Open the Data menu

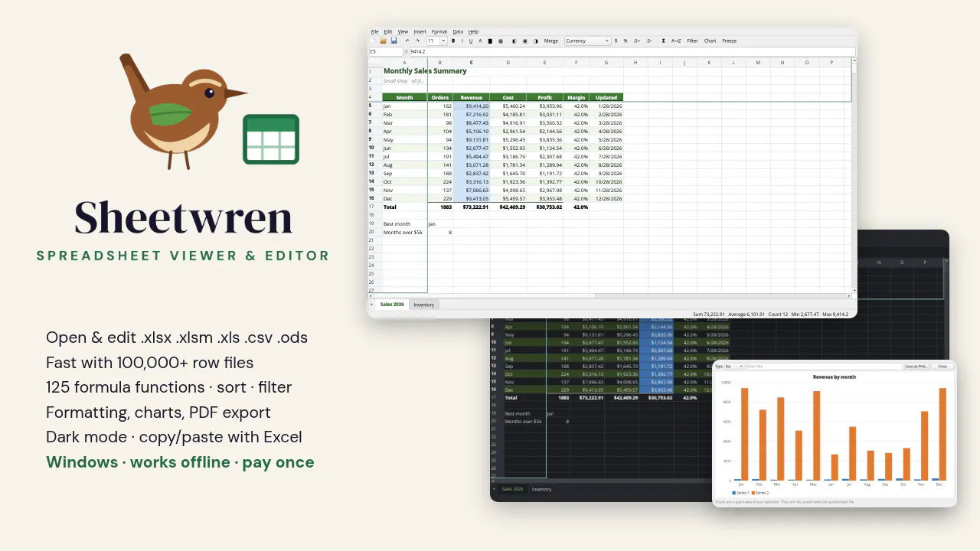click(x=458, y=31)
